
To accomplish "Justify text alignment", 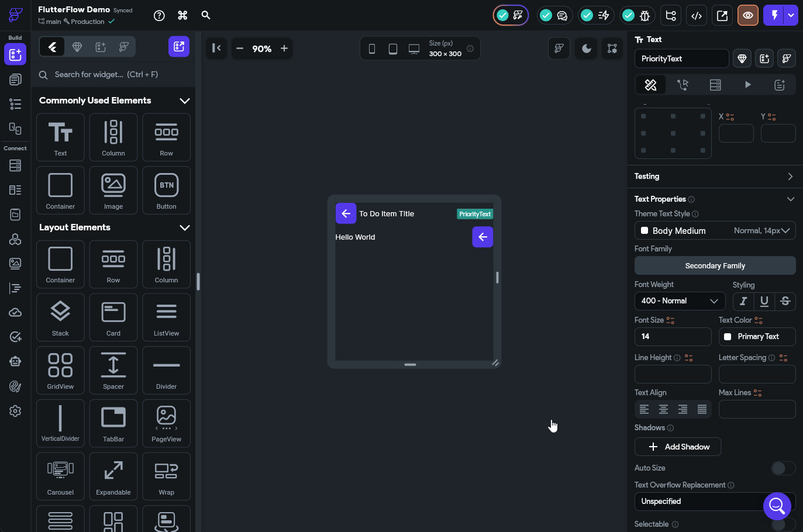I will tap(702, 409).
